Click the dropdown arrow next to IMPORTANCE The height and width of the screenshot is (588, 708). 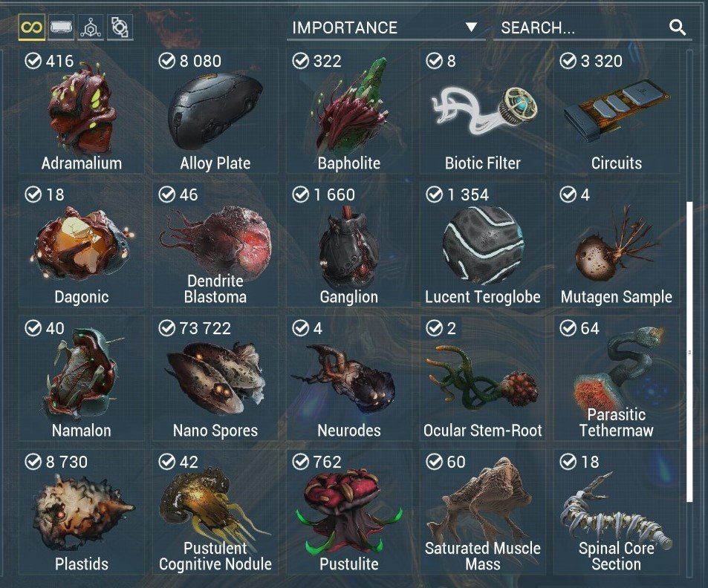[x=472, y=27]
